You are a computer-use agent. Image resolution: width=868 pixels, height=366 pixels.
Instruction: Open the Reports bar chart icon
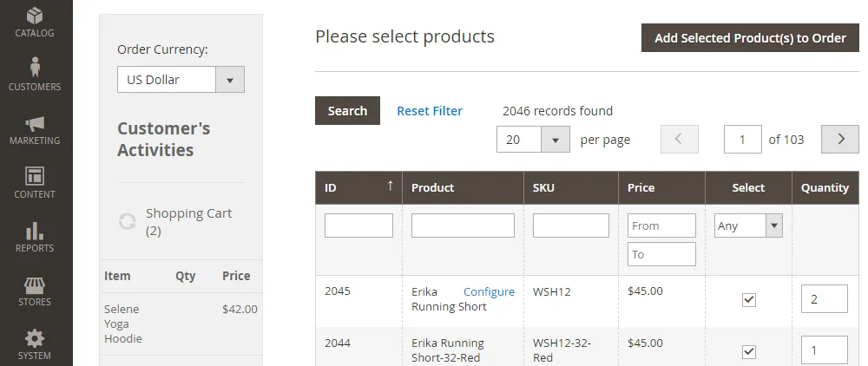pyautogui.click(x=35, y=231)
